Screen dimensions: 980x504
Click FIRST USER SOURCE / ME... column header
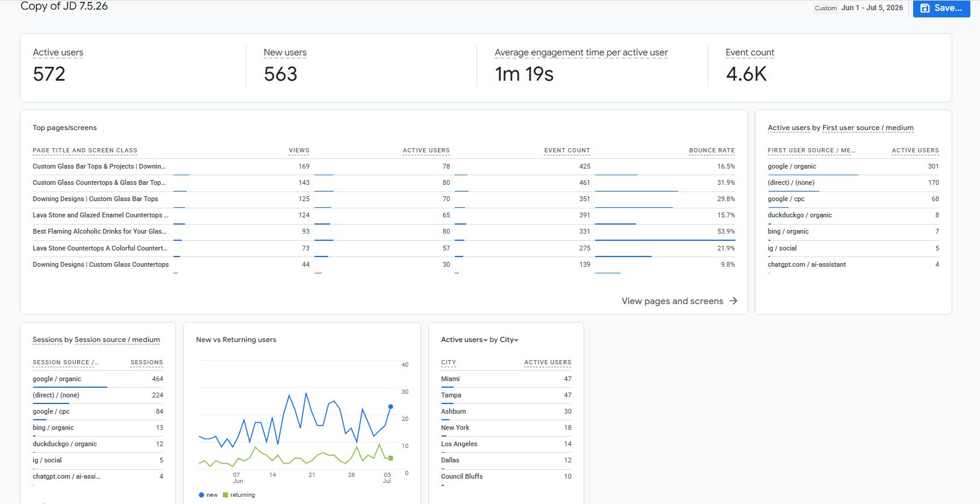pos(811,151)
